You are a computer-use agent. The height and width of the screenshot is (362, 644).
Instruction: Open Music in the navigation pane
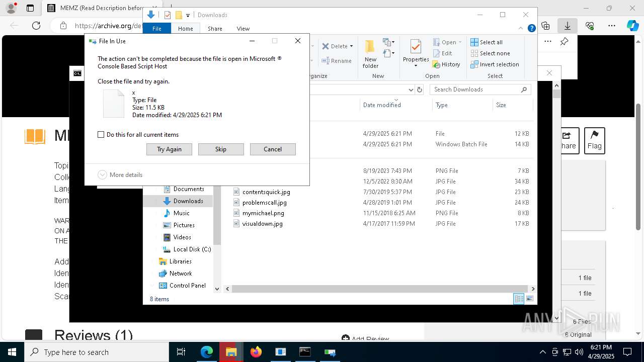pyautogui.click(x=181, y=213)
